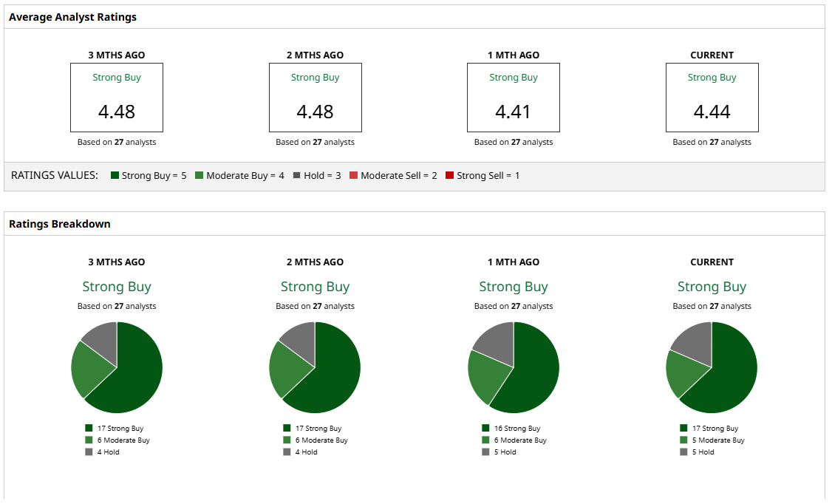Click '5 Hold' legend under CURRENT
The height and width of the screenshot is (504, 832).
coord(698,452)
